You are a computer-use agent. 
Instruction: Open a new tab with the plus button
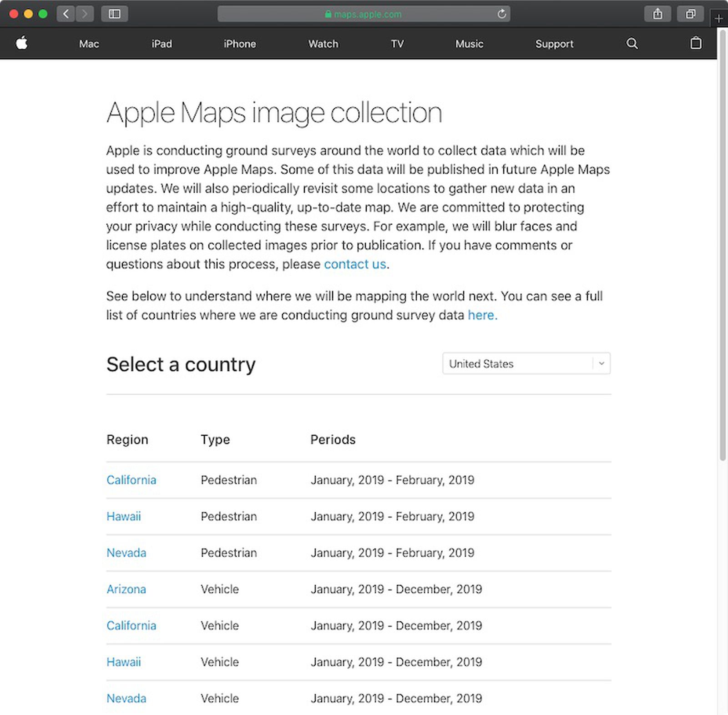tap(719, 18)
